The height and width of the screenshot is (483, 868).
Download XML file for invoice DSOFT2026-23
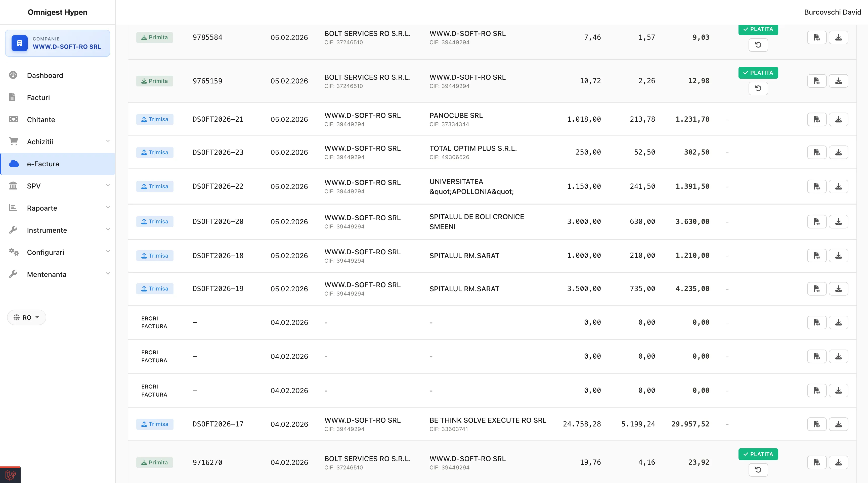(838, 152)
